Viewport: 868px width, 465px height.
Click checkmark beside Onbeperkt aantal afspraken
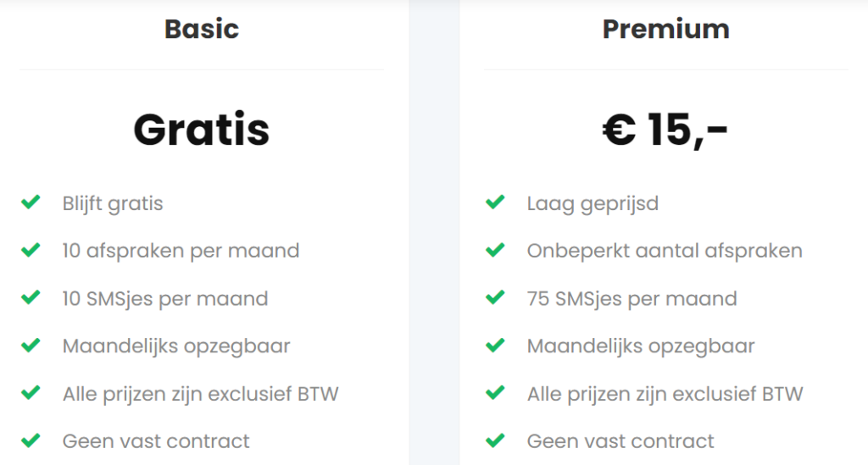495,251
